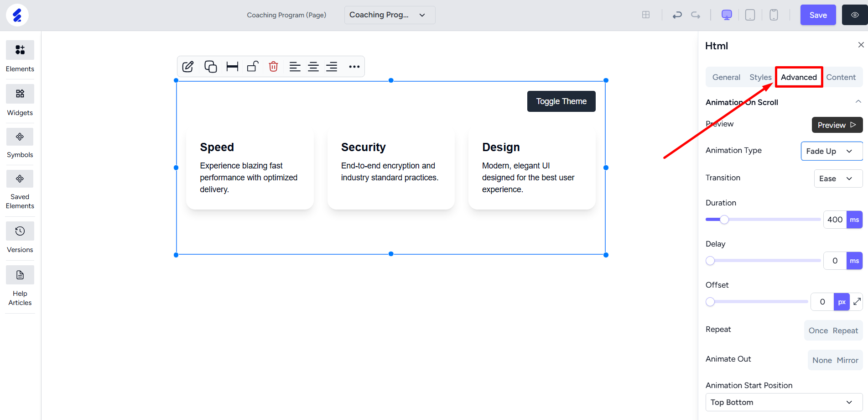The height and width of the screenshot is (420, 868).
Task: Select Once repeat option
Action: coord(818,331)
